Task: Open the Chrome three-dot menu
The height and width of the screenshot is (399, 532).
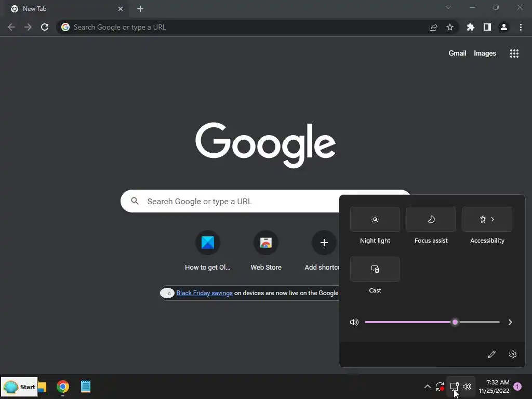Action: click(521, 27)
